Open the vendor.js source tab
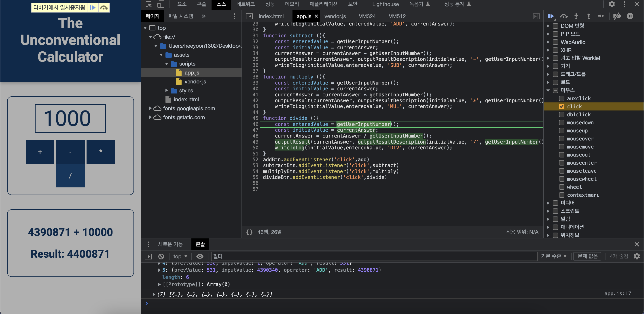This screenshot has width=644, height=314. coord(335,16)
